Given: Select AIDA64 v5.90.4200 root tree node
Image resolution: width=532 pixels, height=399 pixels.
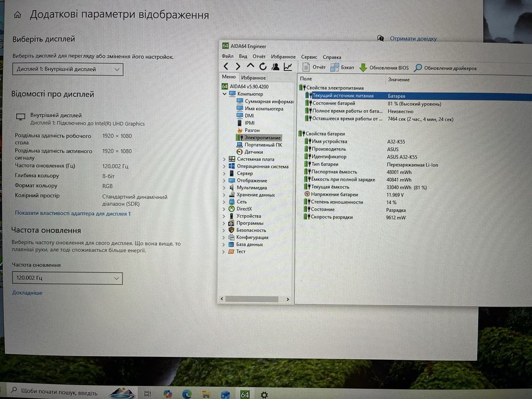Looking at the screenshot, I should 245,87.
